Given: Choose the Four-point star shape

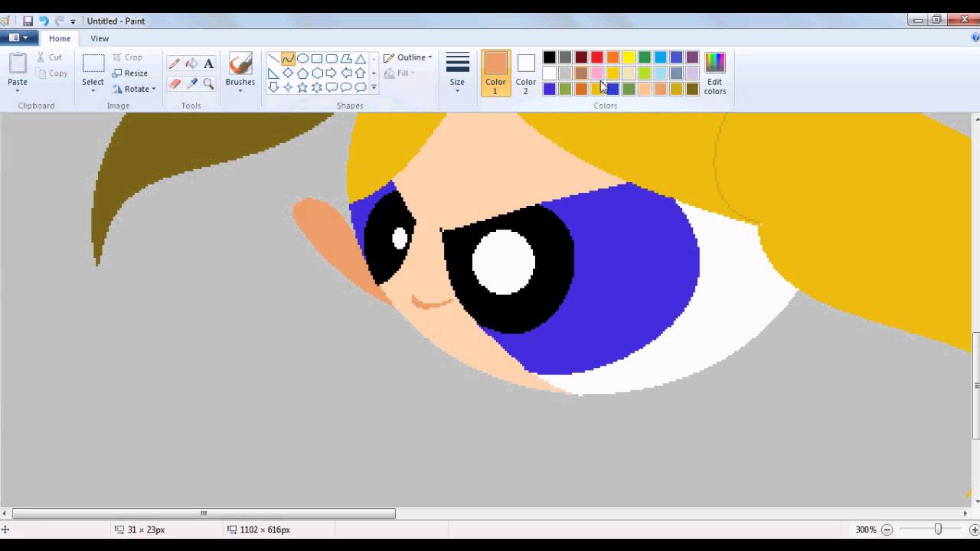Looking at the screenshot, I should [x=288, y=87].
